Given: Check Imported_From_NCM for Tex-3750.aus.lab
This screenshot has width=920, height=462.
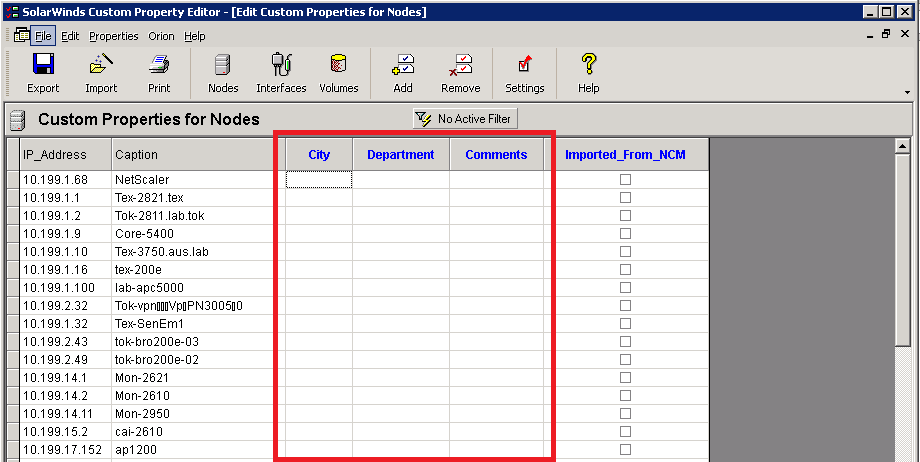Looking at the screenshot, I should click(625, 251).
